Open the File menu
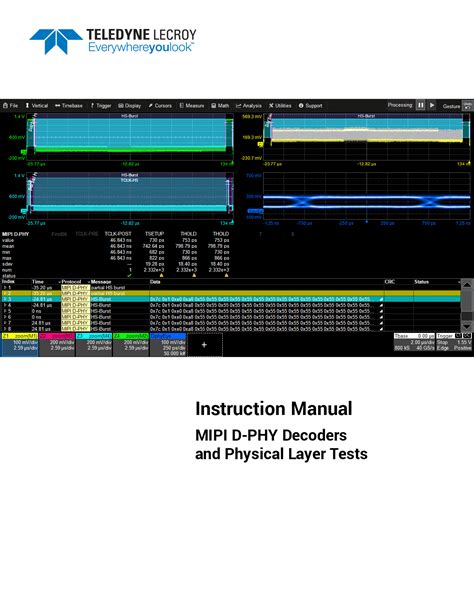The image size is (474, 613). [11, 106]
